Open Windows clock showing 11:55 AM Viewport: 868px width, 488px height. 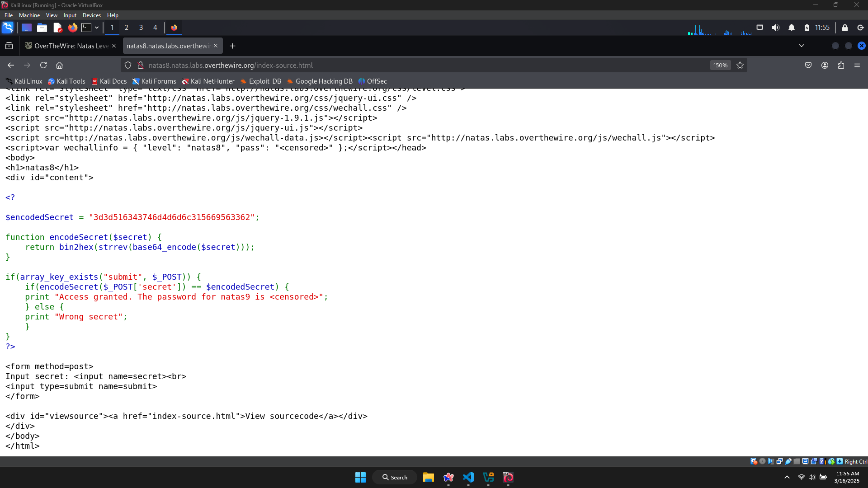(x=848, y=477)
